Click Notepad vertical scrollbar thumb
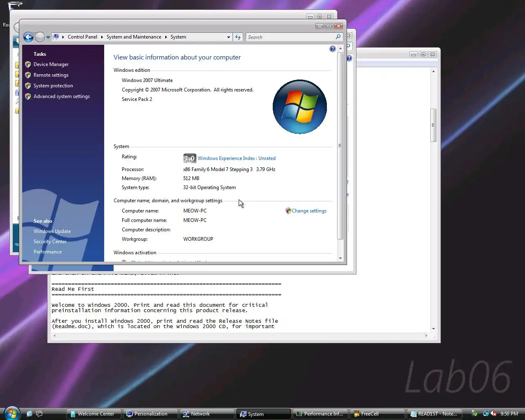The height and width of the screenshot is (420, 525). (x=433, y=125)
